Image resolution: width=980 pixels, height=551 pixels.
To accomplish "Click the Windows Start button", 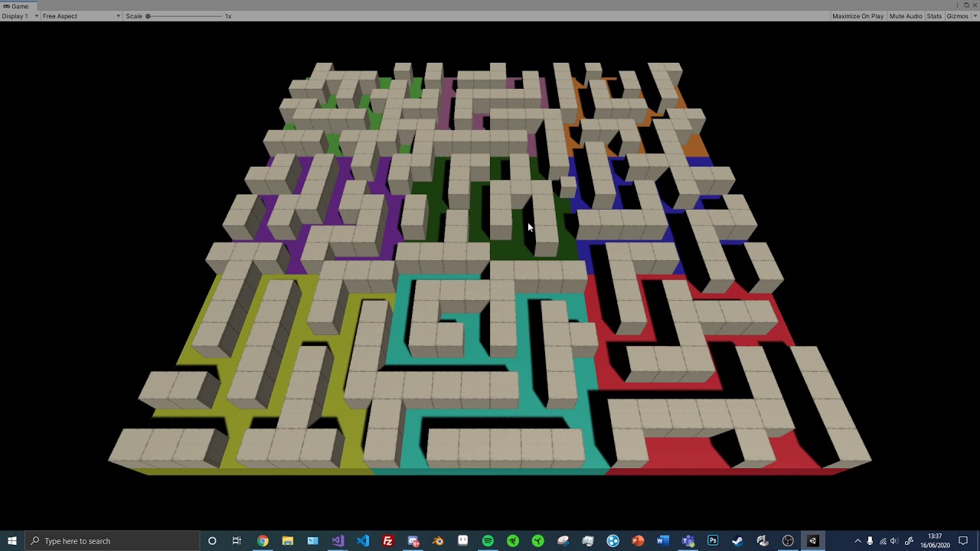I will [12, 541].
